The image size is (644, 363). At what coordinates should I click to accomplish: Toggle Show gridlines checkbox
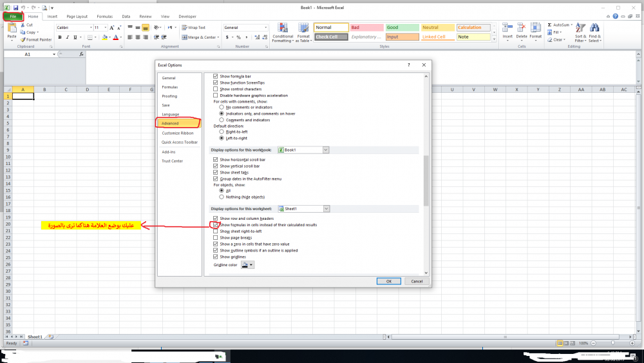point(215,257)
